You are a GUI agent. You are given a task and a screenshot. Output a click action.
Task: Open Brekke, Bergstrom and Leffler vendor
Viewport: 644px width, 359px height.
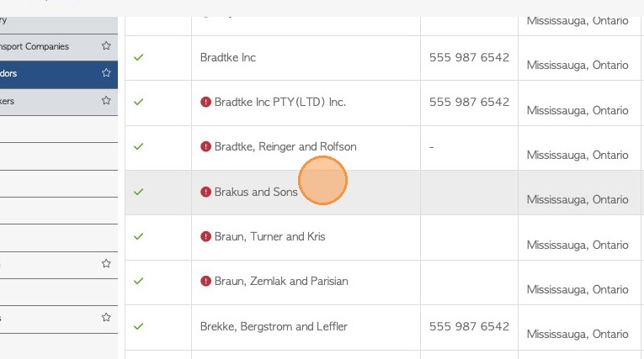tap(274, 326)
